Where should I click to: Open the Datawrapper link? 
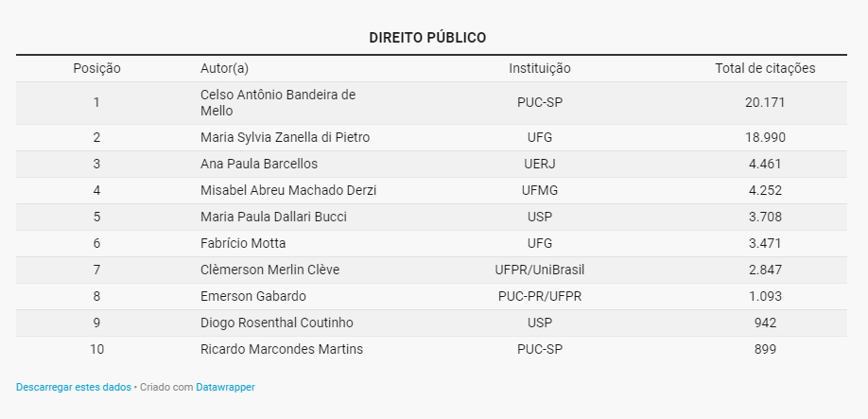(225, 388)
